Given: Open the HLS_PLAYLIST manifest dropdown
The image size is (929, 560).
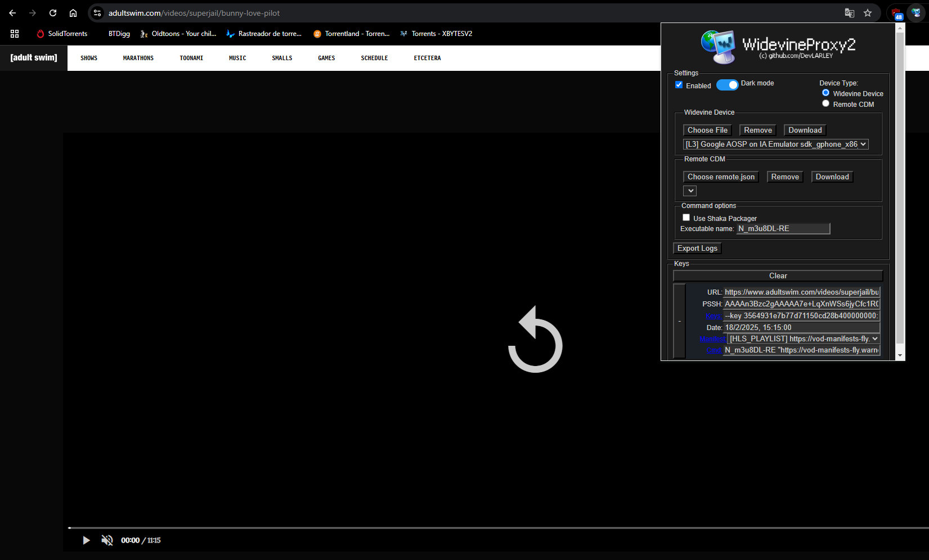Looking at the screenshot, I should point(804,339).
